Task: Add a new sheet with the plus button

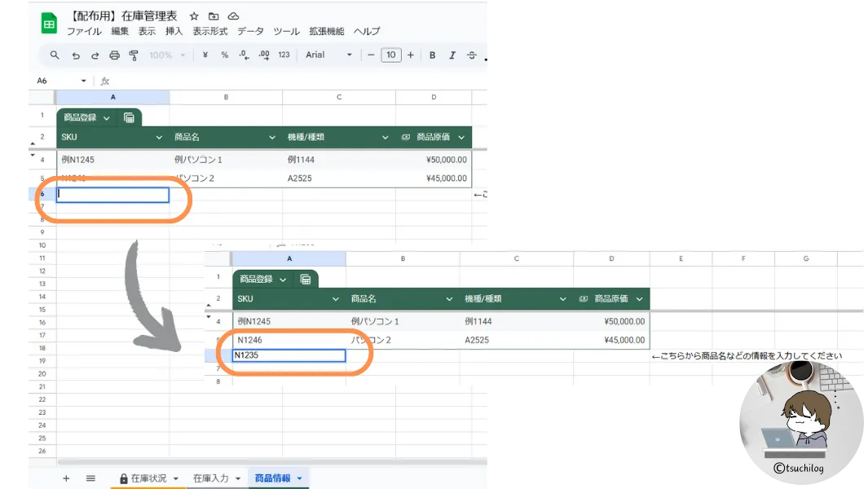Action: [x=66, y=478]
